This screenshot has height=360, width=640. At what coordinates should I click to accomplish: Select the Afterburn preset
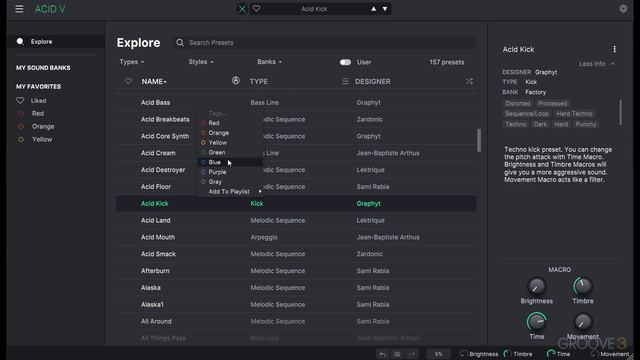coord(296,271)
